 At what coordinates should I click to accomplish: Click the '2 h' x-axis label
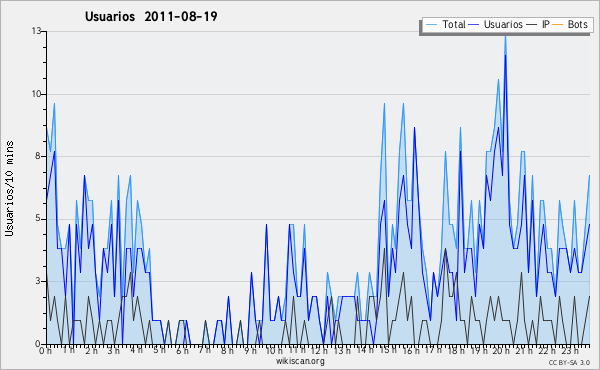[91, 350]
